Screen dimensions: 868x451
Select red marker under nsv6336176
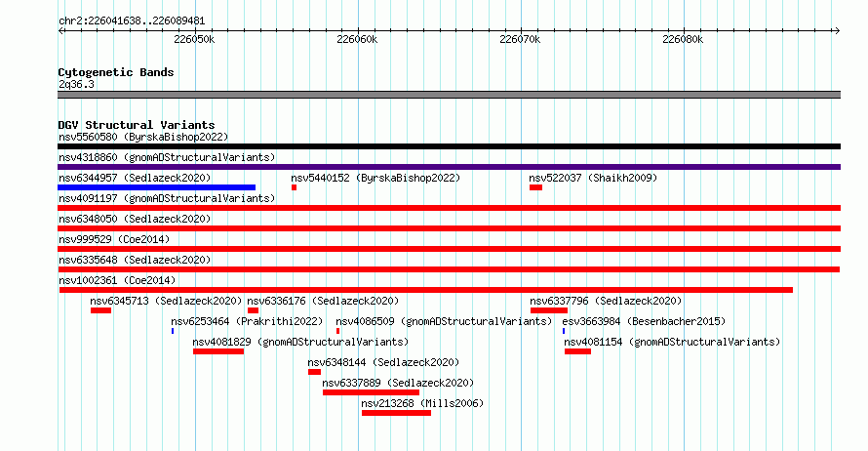click(x=253, y=310)
